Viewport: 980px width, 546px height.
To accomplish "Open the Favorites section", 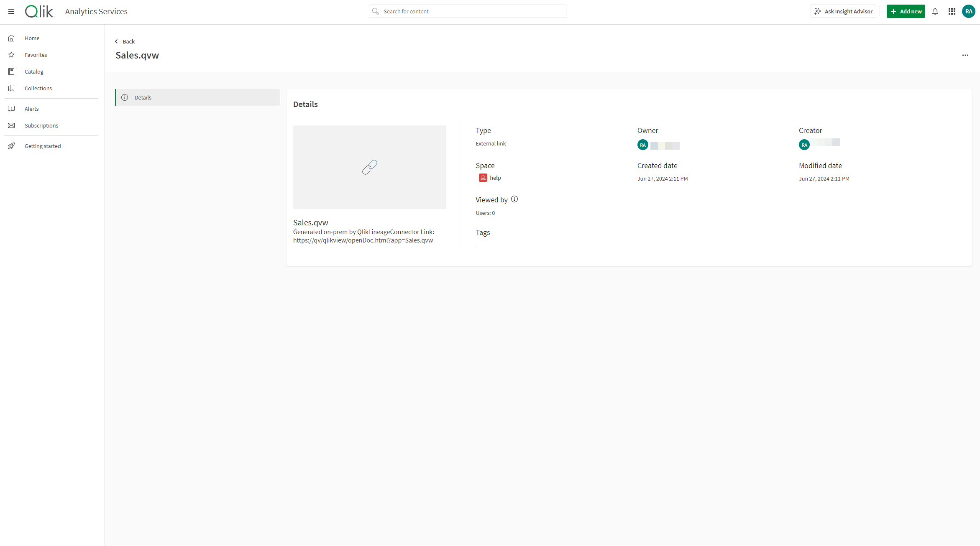I will 36,54.
